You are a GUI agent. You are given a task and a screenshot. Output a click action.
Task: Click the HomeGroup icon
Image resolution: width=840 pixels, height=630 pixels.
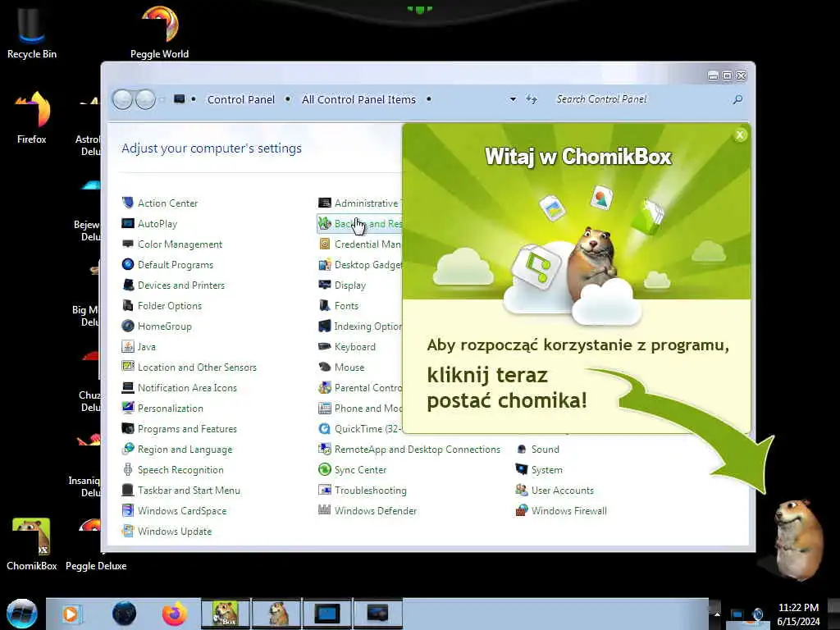127,326
